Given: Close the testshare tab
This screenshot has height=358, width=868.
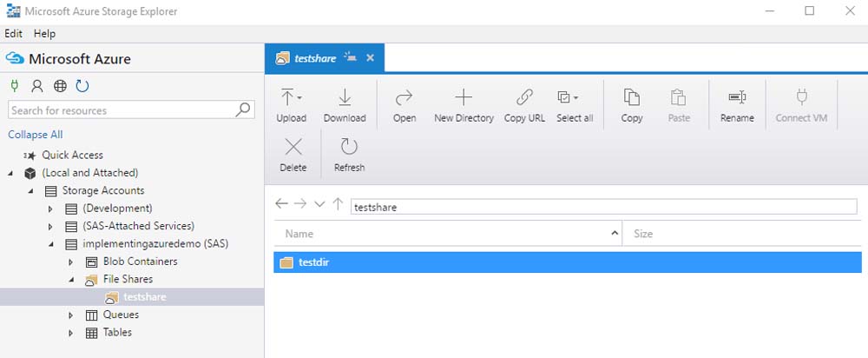Looking at the screenshot, I should click(371, 57).
